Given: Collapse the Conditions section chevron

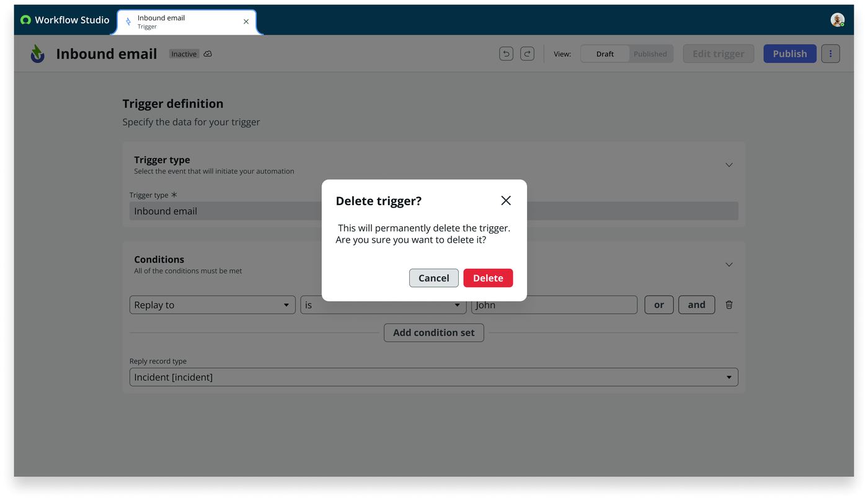Looking at the screenshot, I should 729,265.
